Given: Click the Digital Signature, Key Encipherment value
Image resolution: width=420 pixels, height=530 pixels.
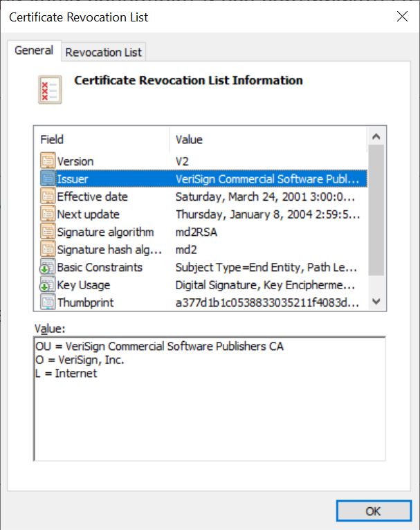Looking at the screenshot, I should click(265, 284).
